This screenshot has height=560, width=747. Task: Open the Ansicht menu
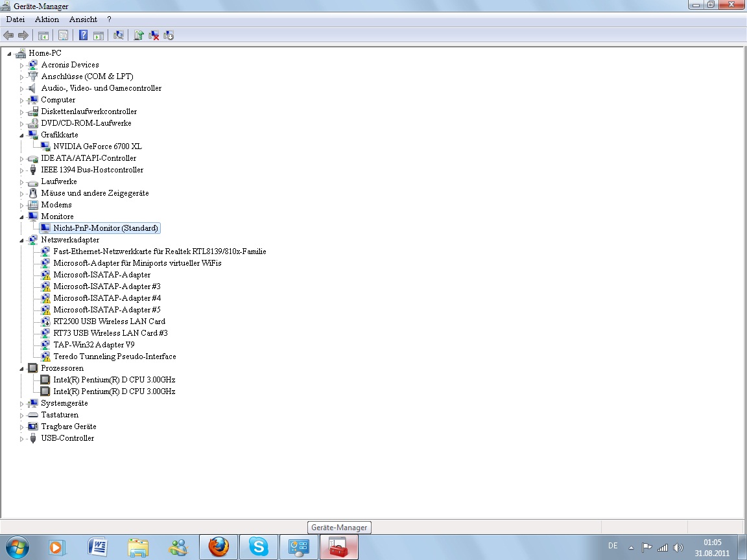click(83, 19)
